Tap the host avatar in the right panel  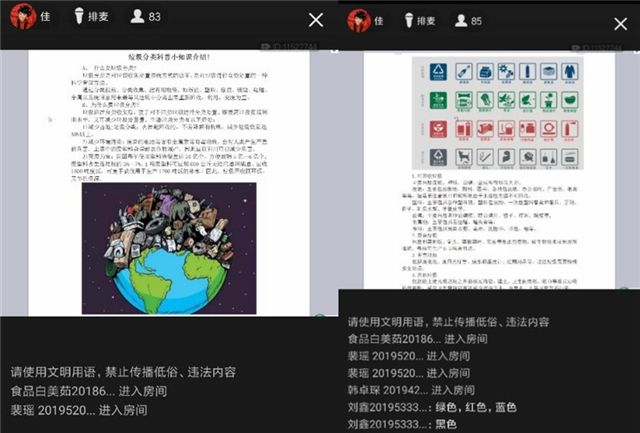359,20
